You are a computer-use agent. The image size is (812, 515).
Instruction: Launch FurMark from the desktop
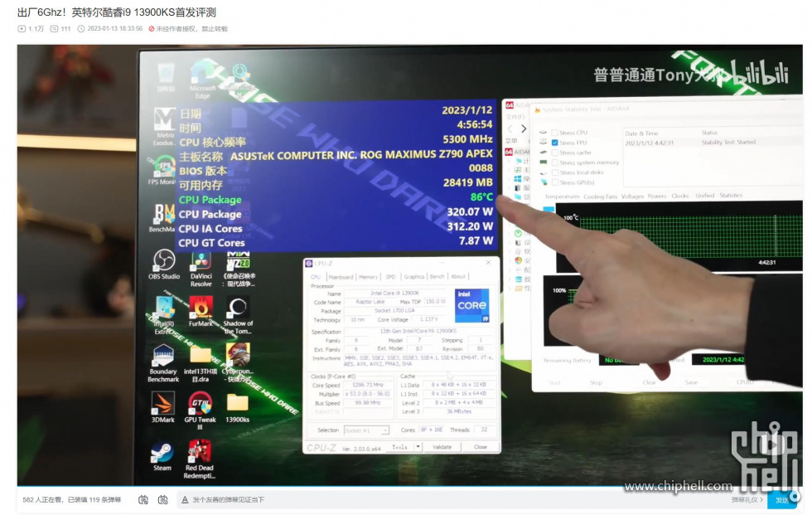click(x=201, y=312)
